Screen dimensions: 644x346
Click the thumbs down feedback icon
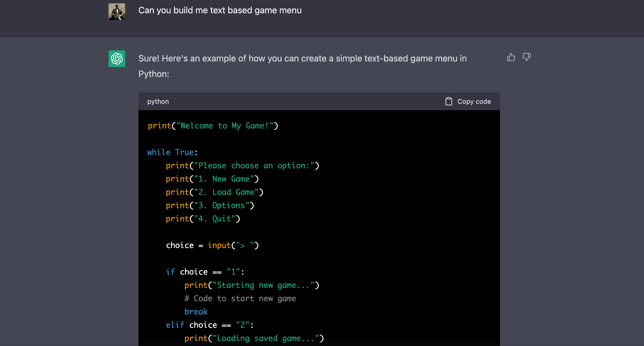click(526, 57)
